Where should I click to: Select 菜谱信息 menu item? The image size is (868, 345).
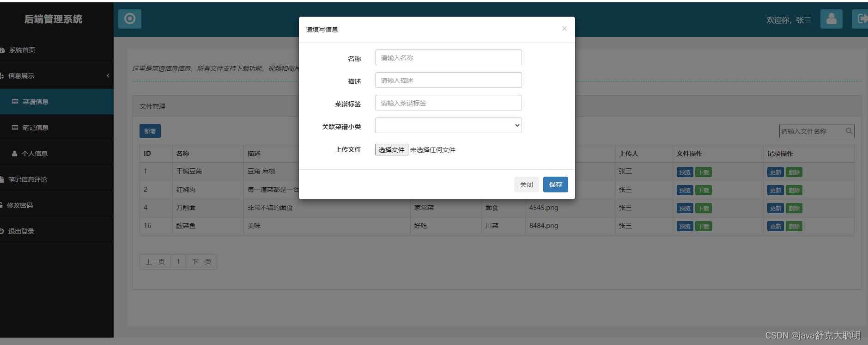tap(57, 102)
